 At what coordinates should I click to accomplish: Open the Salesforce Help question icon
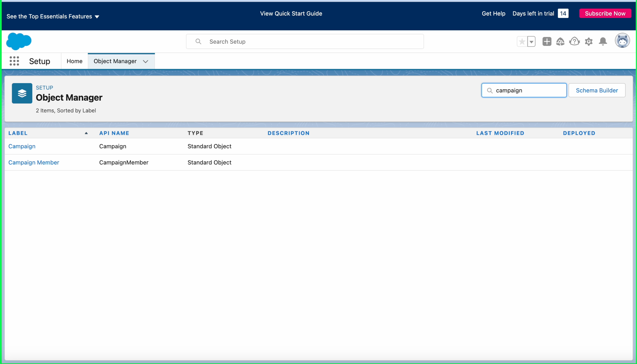coord(575,41)
